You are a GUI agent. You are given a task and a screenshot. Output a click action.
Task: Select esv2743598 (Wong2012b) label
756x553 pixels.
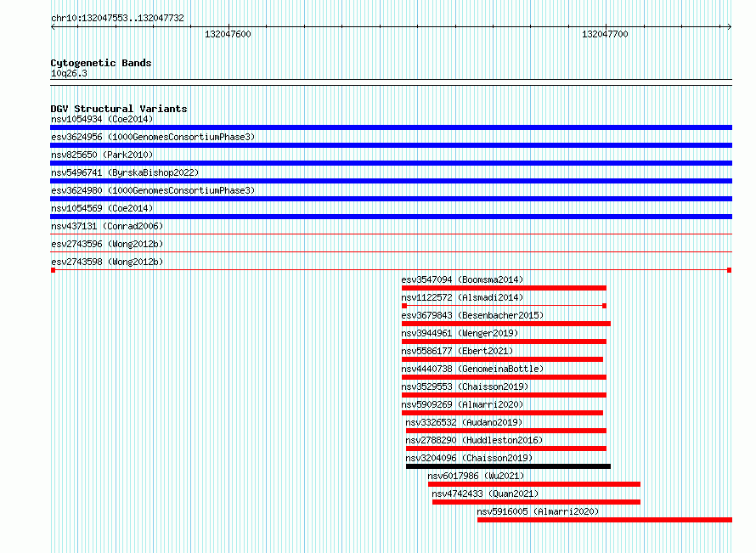click(107, 262)
